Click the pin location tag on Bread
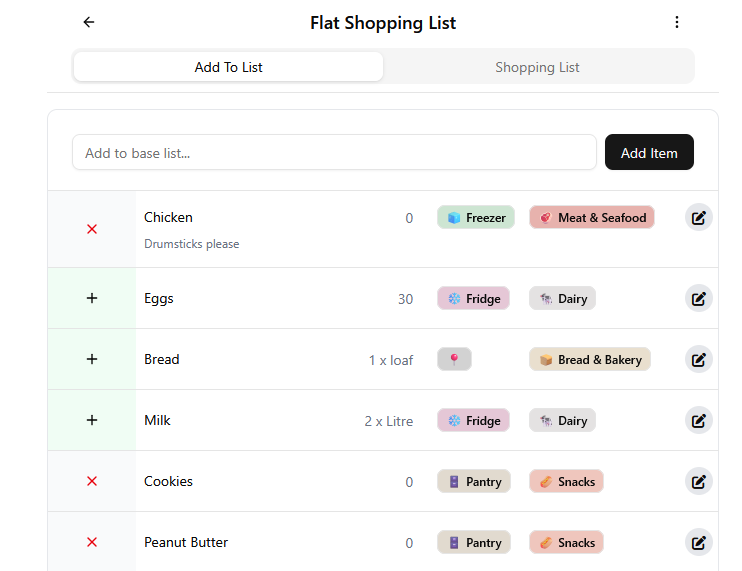This screenshot has height=571, width=742. (x=454, y=360)
